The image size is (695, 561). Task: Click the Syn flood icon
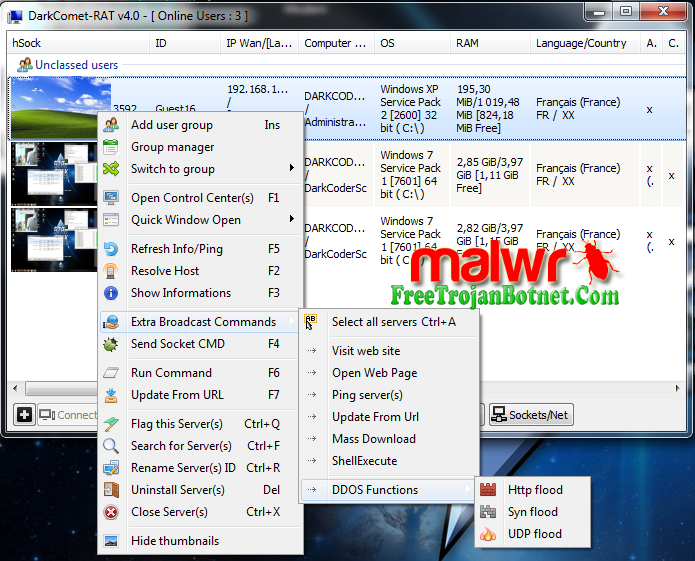click(x=488, y=512)
